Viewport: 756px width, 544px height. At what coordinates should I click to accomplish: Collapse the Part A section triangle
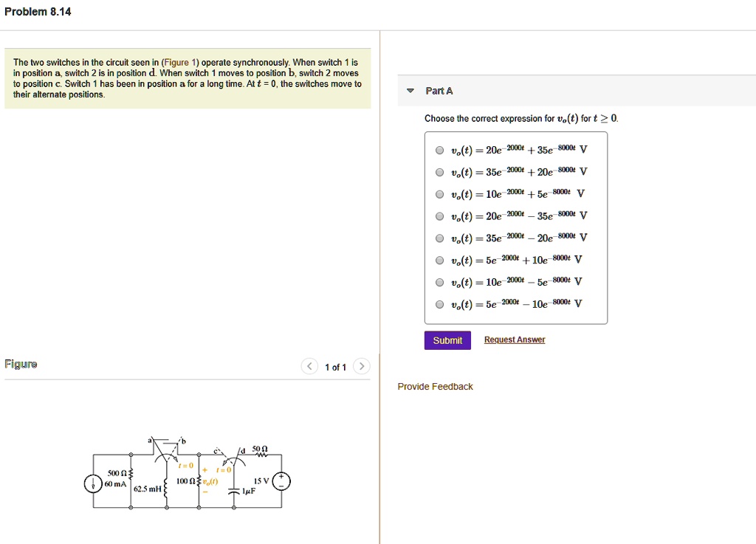(410, 90)
